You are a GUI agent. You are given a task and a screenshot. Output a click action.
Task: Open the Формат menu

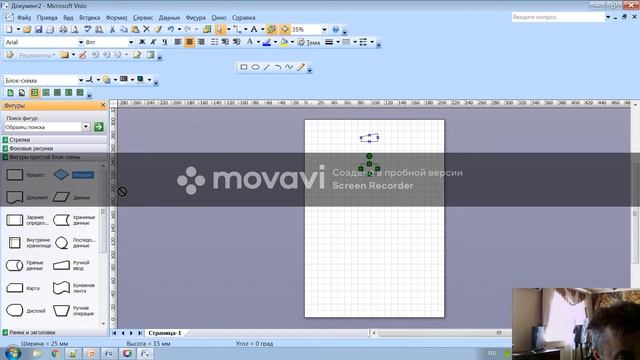click(x=116, y=18)
